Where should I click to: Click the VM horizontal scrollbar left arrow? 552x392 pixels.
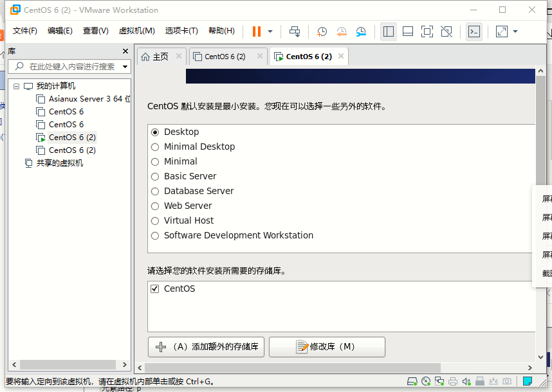click(140, 368)
